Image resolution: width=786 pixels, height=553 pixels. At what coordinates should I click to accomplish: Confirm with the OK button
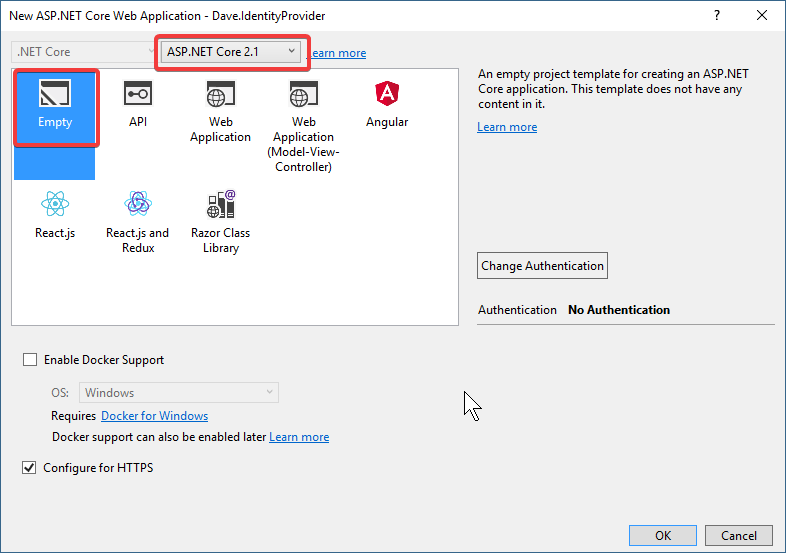coord(663,535)
